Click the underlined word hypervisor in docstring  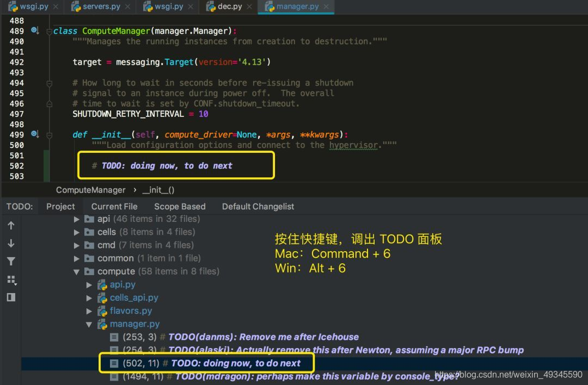tap(354, 145)
